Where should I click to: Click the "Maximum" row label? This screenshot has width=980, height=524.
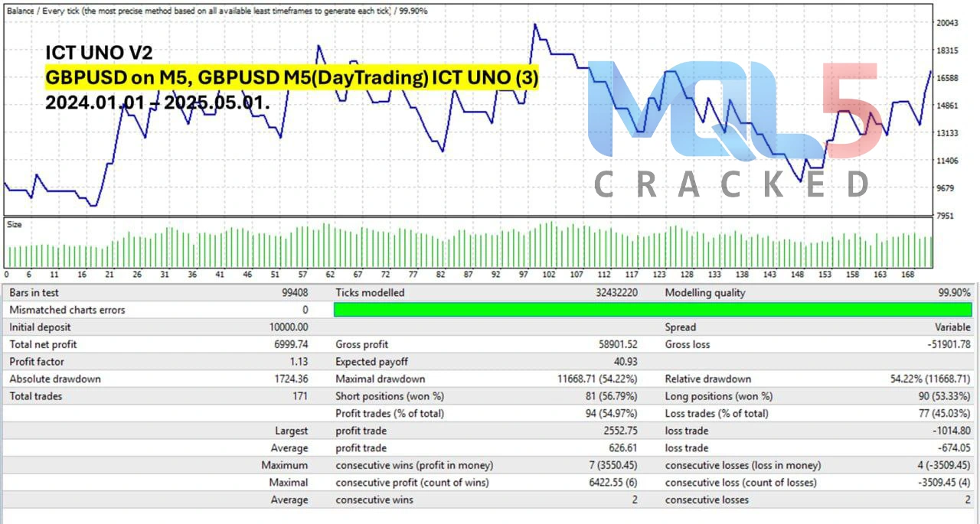285,465
